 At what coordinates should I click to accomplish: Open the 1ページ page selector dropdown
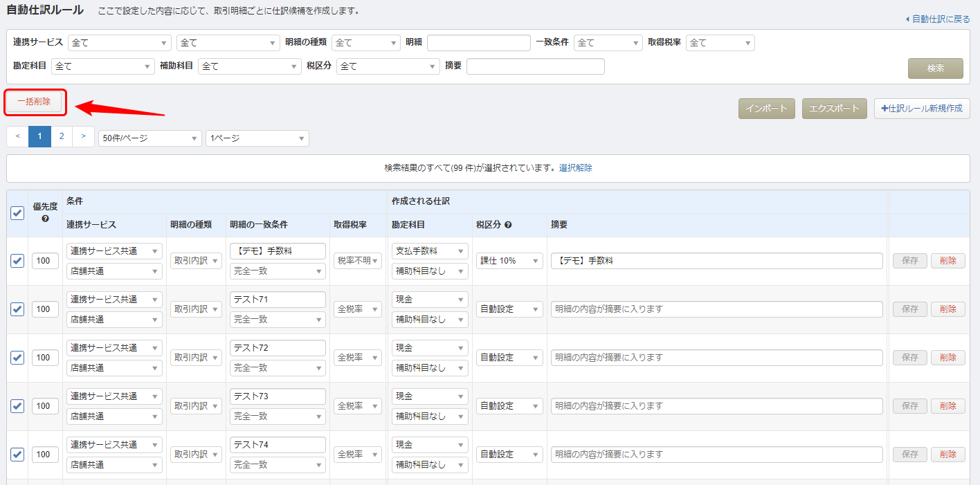(257, 138)
